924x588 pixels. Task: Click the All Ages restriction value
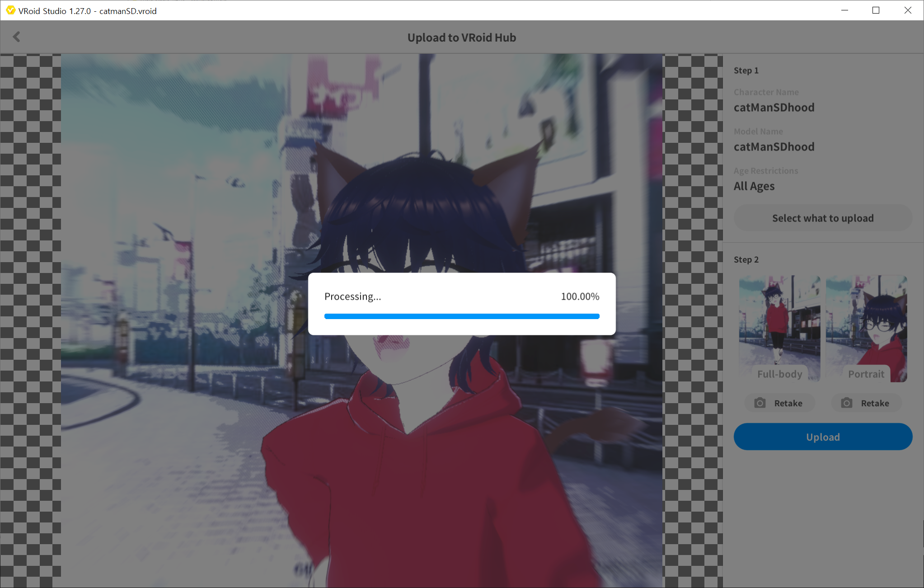point(754,186)
